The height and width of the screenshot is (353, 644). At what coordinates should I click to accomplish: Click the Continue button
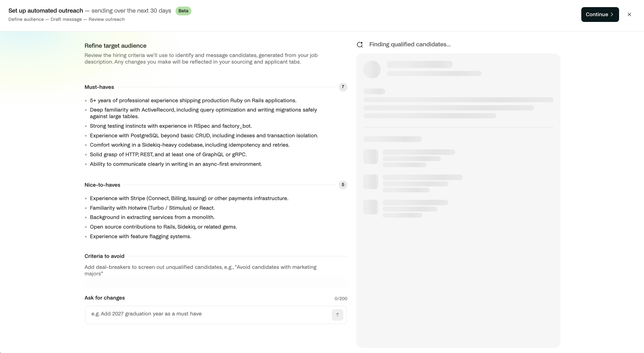[x=600, y=15]
